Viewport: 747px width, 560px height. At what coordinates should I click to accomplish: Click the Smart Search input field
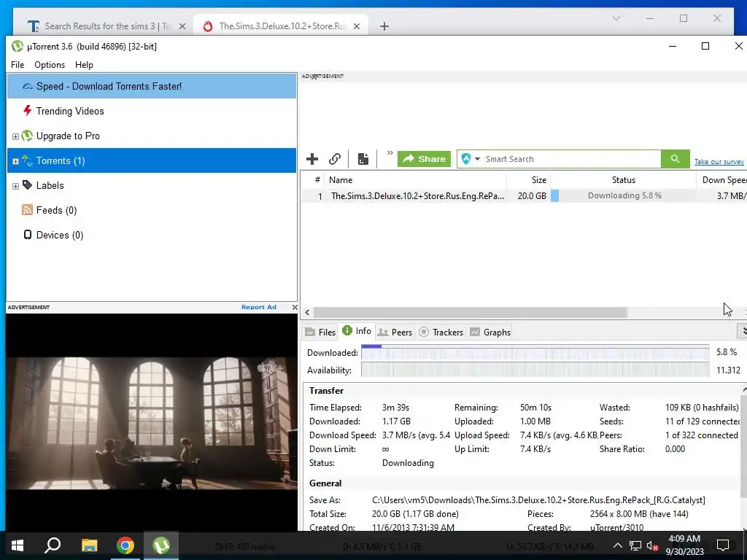click(572, 159)
